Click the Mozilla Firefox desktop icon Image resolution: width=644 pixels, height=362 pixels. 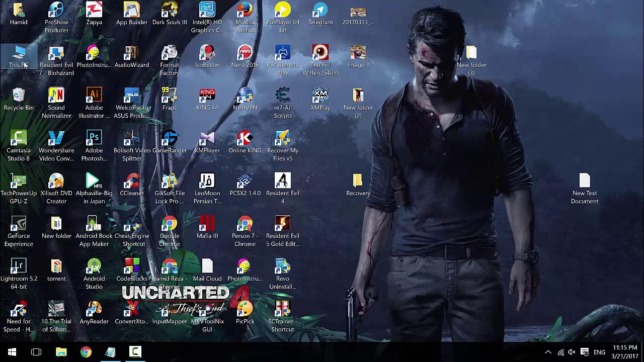[245, 17]
